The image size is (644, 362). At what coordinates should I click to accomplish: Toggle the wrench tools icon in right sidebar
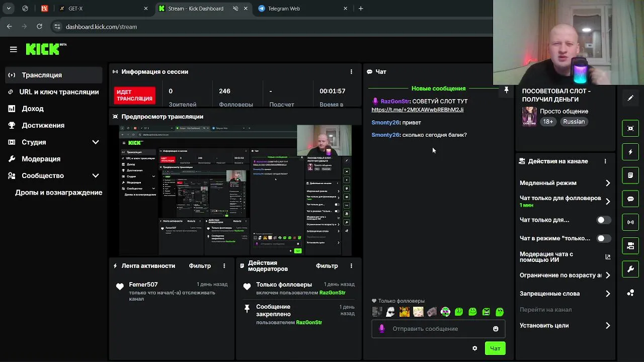click(x=630, y=269)
